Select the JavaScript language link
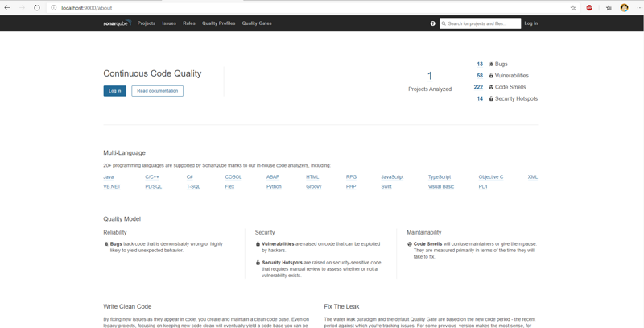Image resolution: width=644 pixels, height=328 pixels. [x=392, y=176]
